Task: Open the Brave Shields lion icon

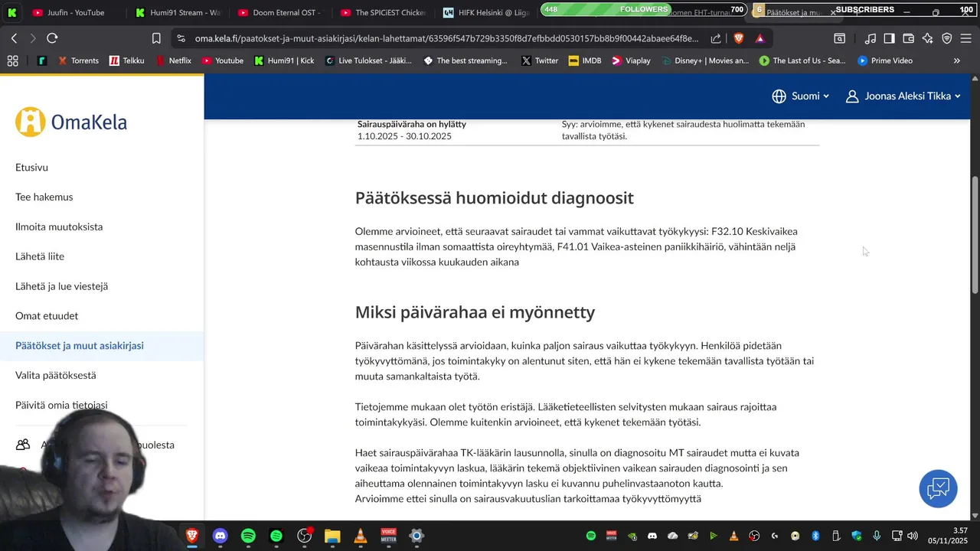Action: tap(739, 38)
